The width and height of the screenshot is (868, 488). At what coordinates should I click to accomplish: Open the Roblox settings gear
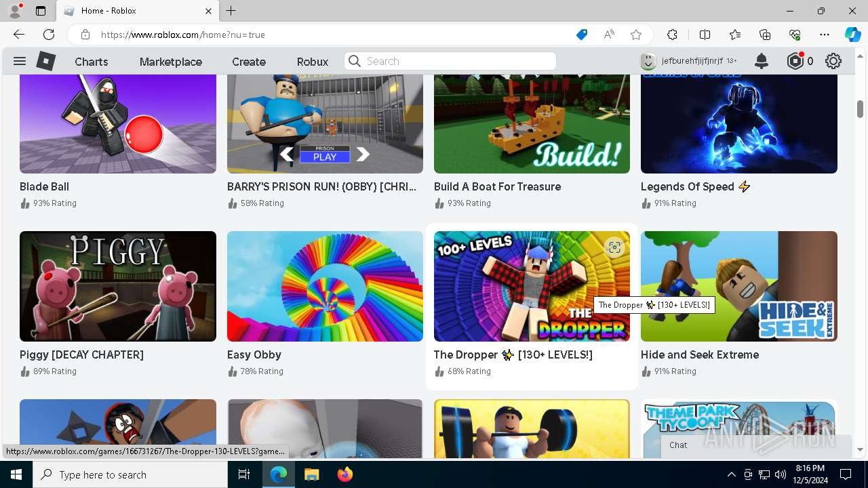[x=833, y=61]
